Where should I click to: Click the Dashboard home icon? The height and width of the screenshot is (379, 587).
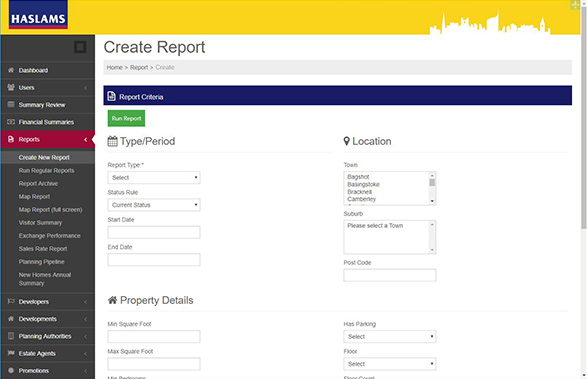coord(11,70)
